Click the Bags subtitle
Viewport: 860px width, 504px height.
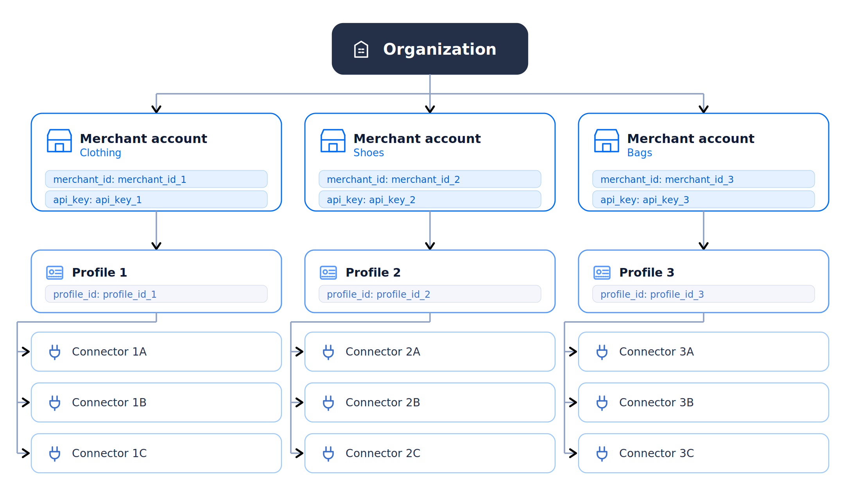(x=640, y=153)
